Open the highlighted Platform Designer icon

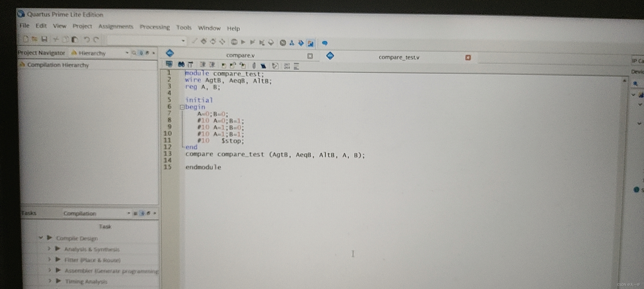[x=310, y=43]
